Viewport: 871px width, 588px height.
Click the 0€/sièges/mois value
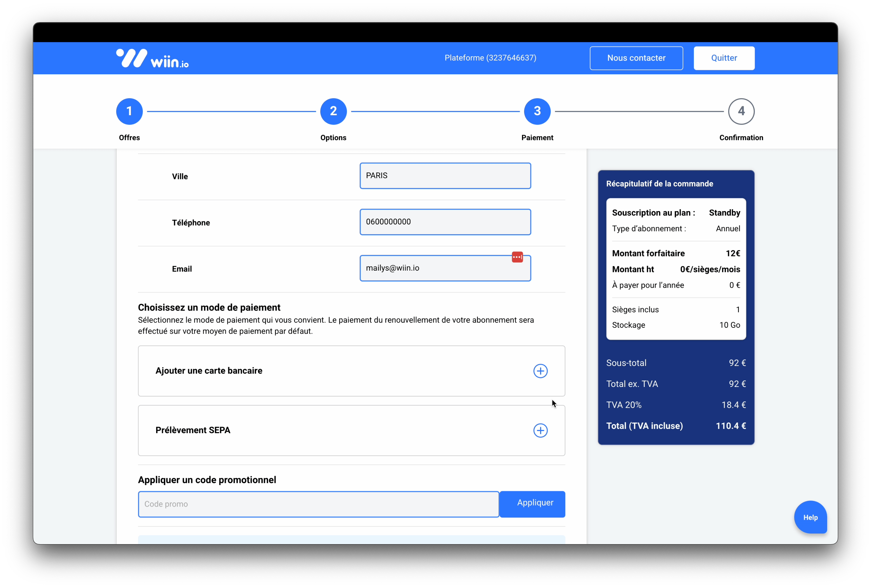710,269
